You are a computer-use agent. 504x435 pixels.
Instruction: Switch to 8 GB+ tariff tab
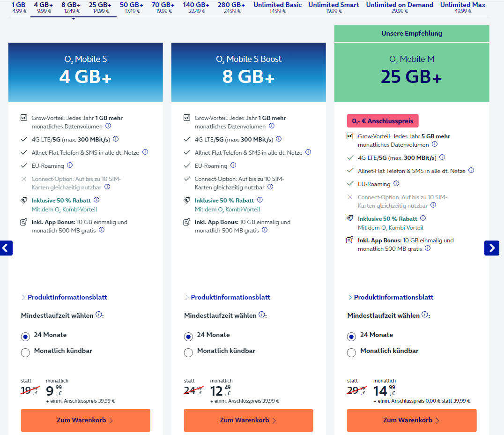tap(71, 7)
